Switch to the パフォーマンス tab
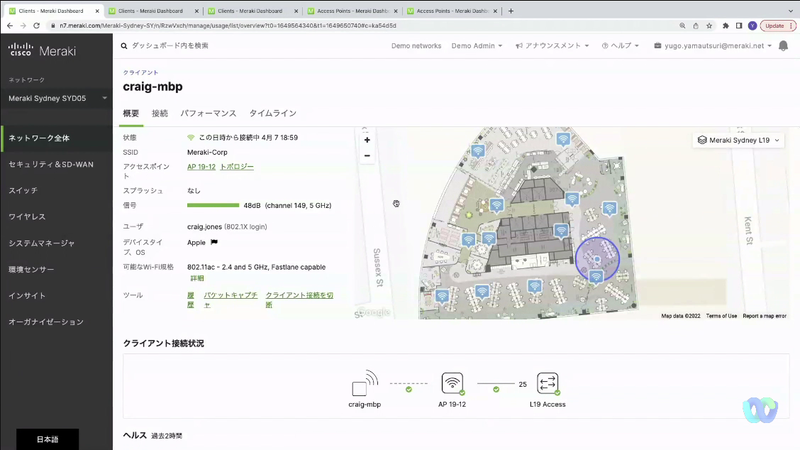This screenshot has width=800, height=450. click(x=208, y=113)
